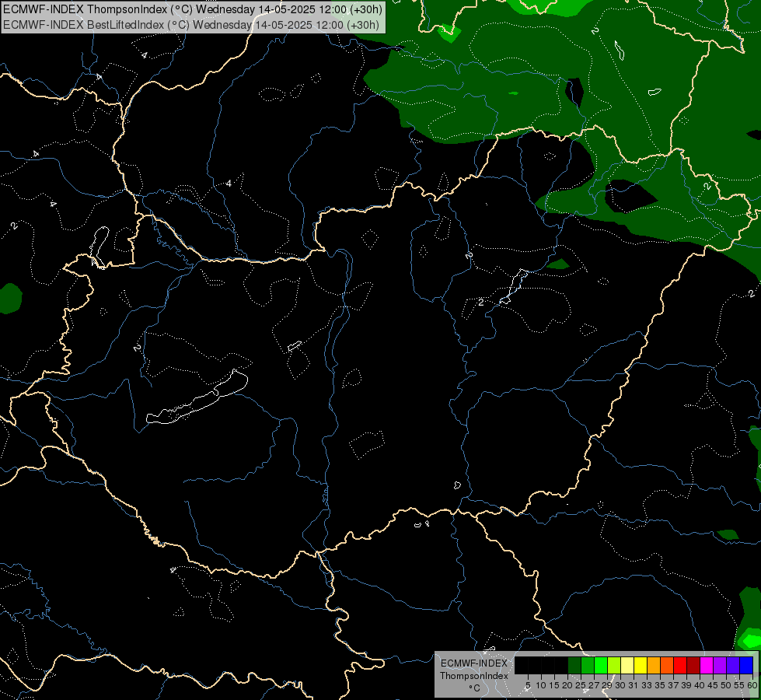Select the indigo 50-55 legend swatch

733,665
